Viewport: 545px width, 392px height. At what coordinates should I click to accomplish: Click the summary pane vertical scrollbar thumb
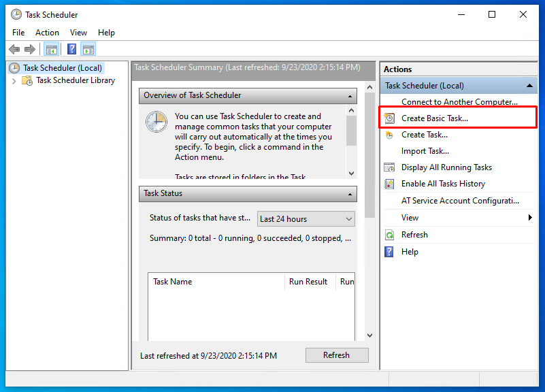[x=370, y=155]
